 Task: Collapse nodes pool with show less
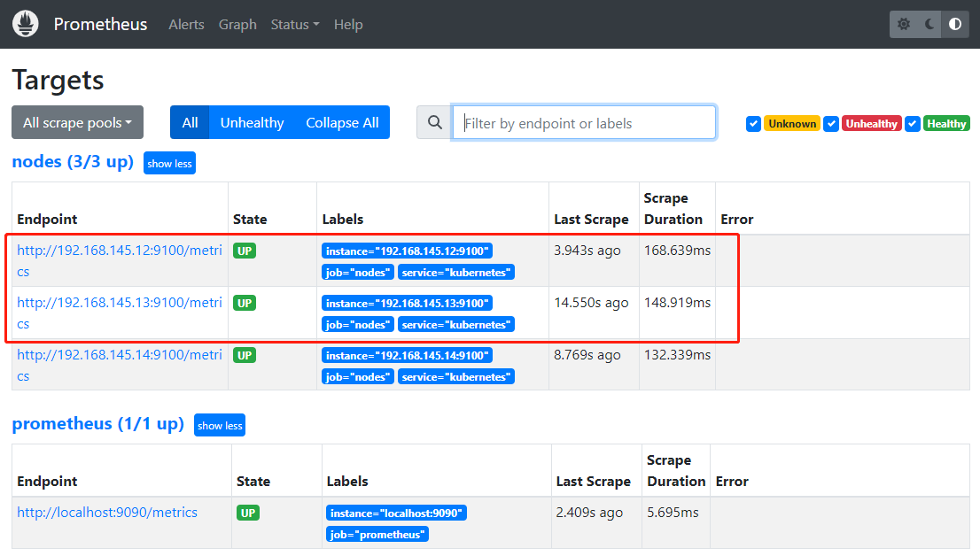click(169, 163)
